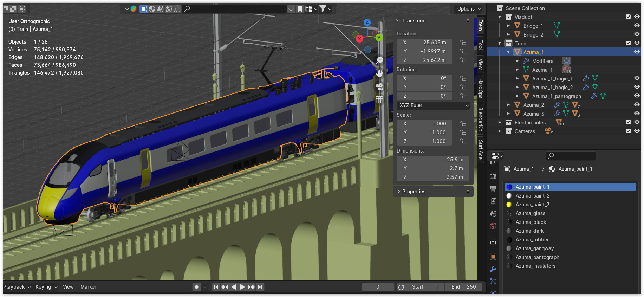The width and height of the screenshot is (644, 297).
Task: Open the Modifiers wrench properties tab
Action: [493, 269]
